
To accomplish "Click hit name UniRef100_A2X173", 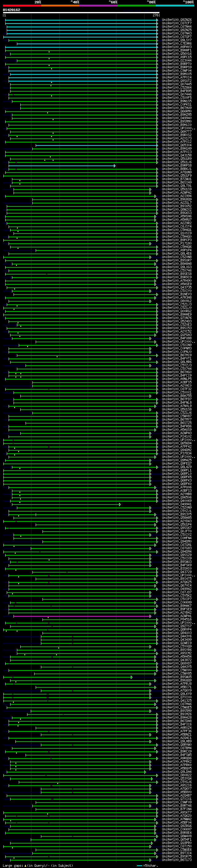I will pyautogui.click(x=177, y=139).
